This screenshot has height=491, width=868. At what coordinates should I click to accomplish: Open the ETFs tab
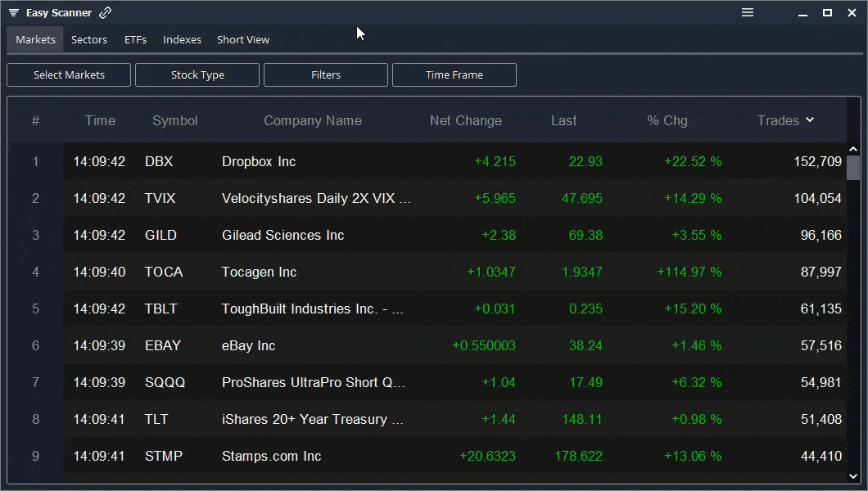tap(135, 39)
